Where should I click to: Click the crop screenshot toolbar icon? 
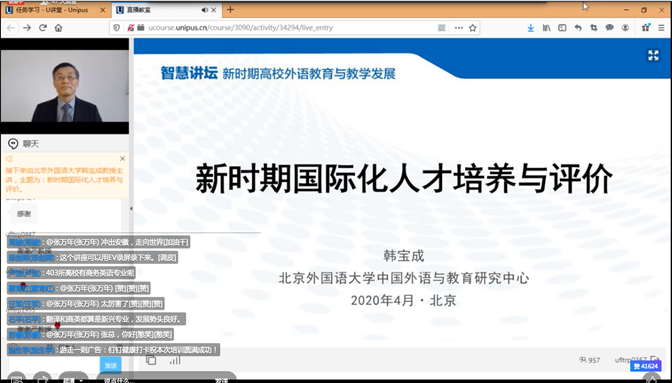click(x=594, y=28)
